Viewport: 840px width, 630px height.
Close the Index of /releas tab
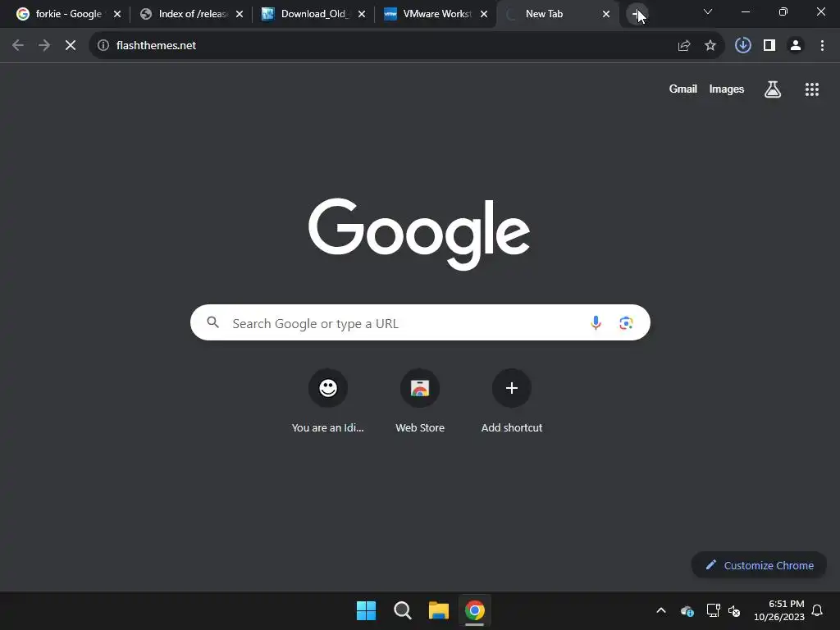point(240,14)
